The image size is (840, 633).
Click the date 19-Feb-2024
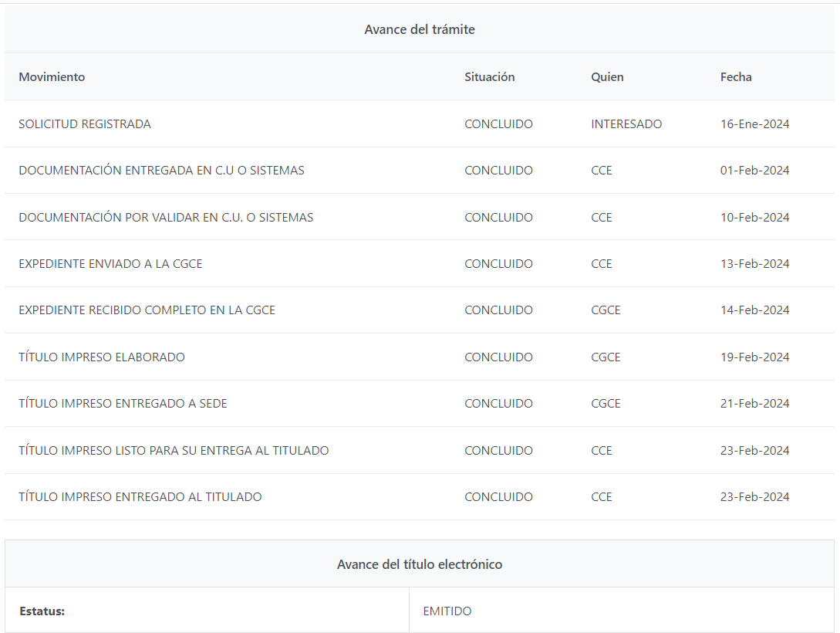pyautogui.click(x=754, y=357)
